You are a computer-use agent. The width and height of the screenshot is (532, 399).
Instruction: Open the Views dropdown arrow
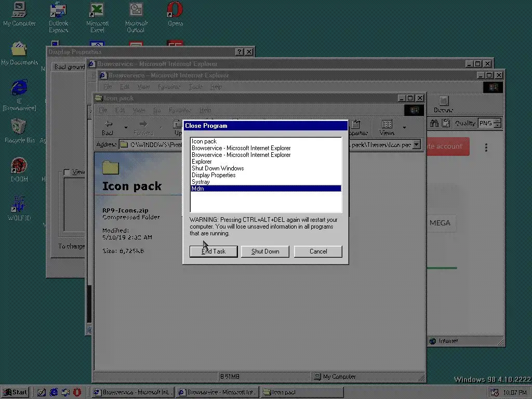(404, 128)
